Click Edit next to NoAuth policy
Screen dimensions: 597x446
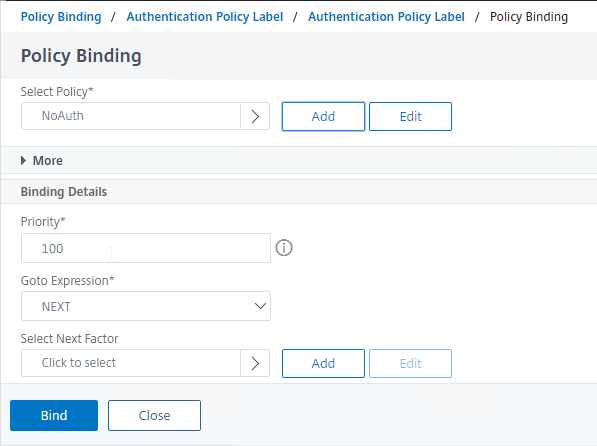point(410,117)
